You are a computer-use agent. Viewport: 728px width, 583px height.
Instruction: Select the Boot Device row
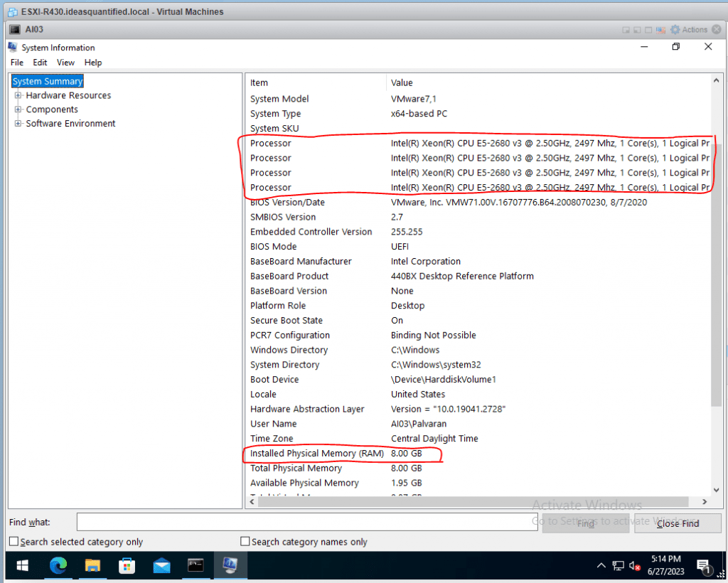coord(478,380)
